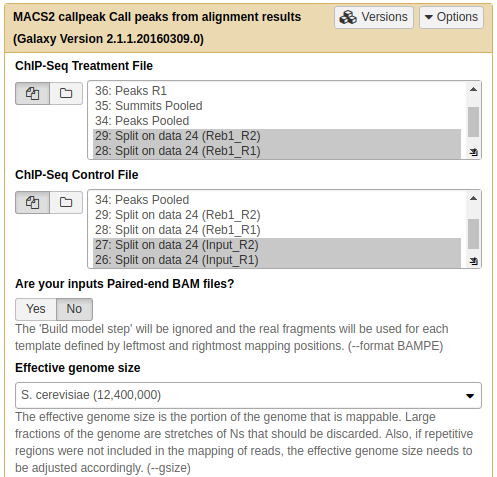Click the Control File list scrollbar thumb
This screenshot has height=477, width=497.
click(473, 234)
